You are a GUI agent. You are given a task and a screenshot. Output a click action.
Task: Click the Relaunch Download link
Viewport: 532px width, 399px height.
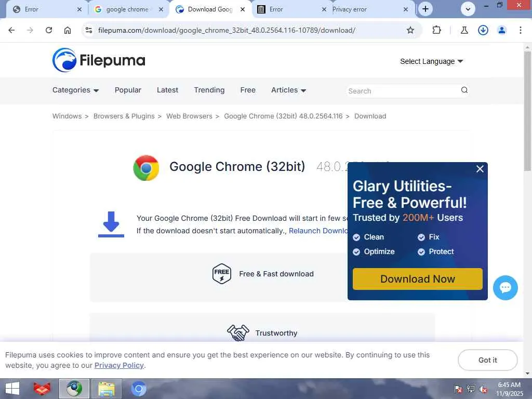[318, 231]
